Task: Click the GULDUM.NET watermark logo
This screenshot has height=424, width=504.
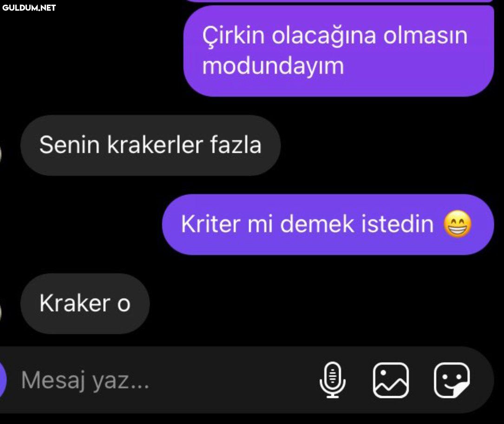Action: [x=29, y=8]
